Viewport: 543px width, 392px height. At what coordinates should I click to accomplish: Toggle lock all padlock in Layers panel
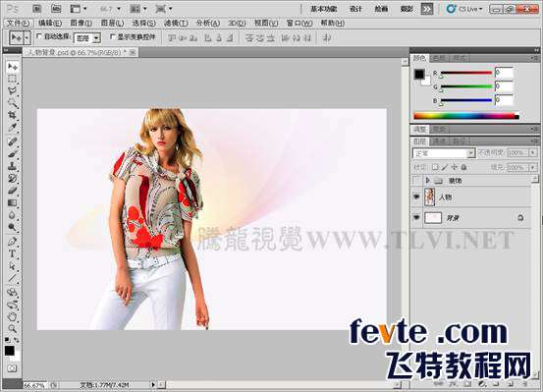tap(464, 167)
